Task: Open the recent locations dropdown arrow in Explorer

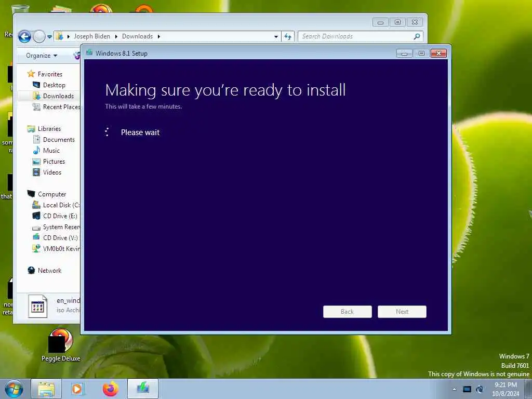Action: [x=49, y=37]
